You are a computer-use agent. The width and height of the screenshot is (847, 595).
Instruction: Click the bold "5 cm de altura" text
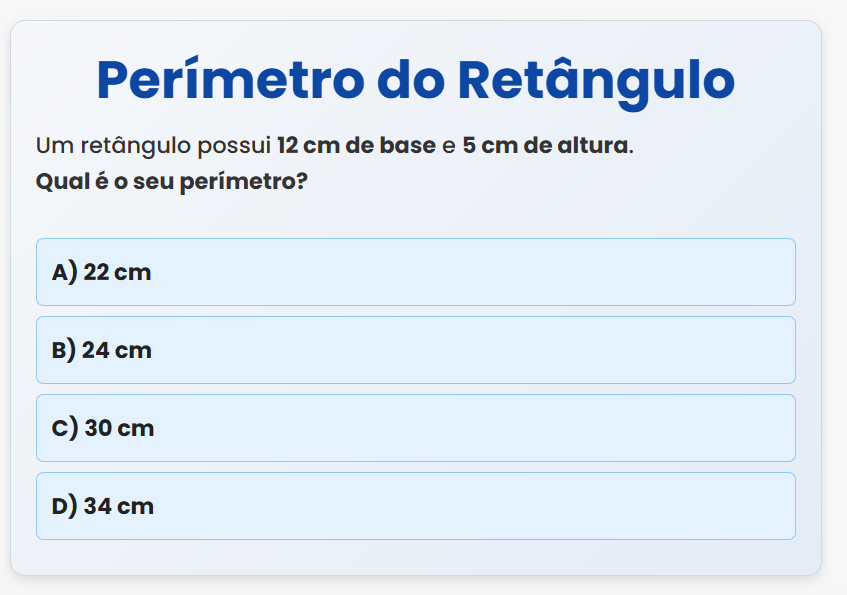tap(545, 146)
